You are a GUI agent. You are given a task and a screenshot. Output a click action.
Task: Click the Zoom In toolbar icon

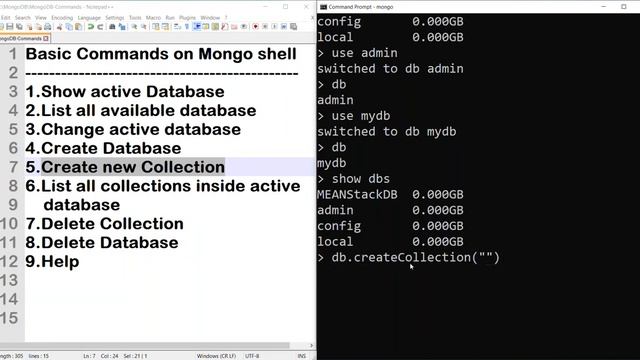pyautogui.click(x=134, y=27)
